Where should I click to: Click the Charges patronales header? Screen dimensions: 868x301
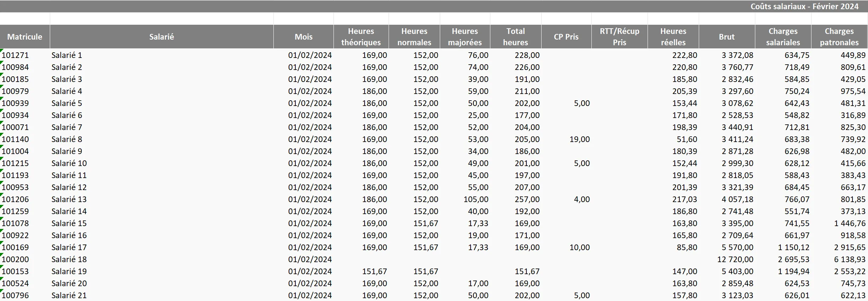839,37
